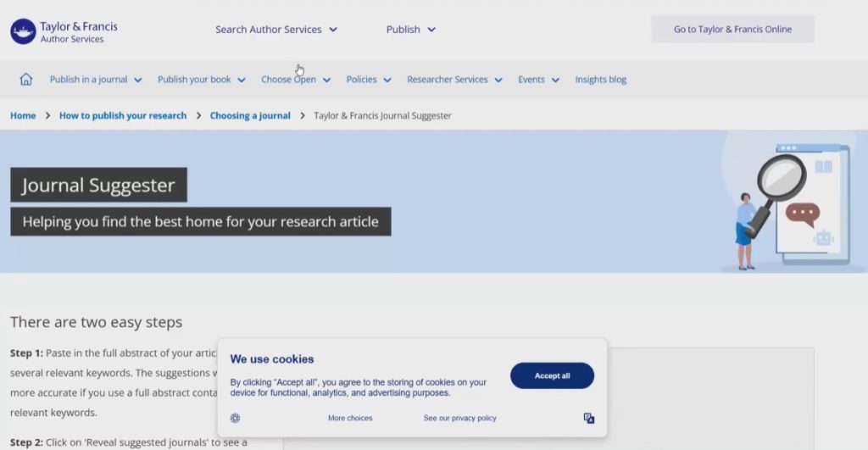The image size is (868, 450).
Task: Click the home icon in navigation bar
Action: [x=26, y=80]
